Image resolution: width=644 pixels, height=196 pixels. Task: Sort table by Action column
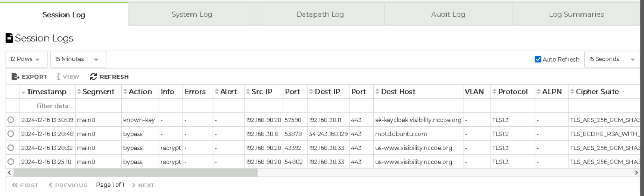point(125,92)
